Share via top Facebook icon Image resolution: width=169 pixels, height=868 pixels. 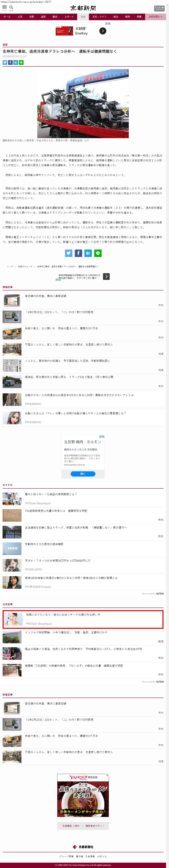point(10,62)
